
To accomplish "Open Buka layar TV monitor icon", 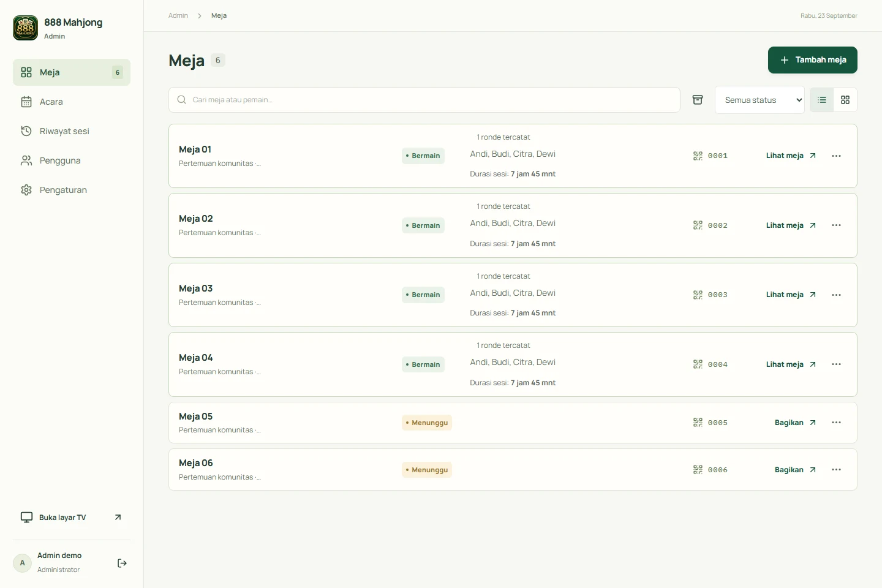I will tap(26, 518).
